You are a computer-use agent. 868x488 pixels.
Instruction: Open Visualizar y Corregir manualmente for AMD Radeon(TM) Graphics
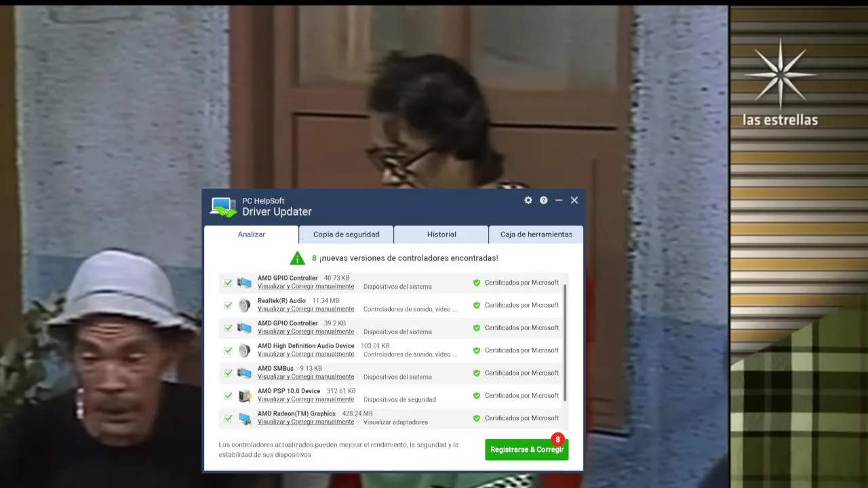(306, 422)
